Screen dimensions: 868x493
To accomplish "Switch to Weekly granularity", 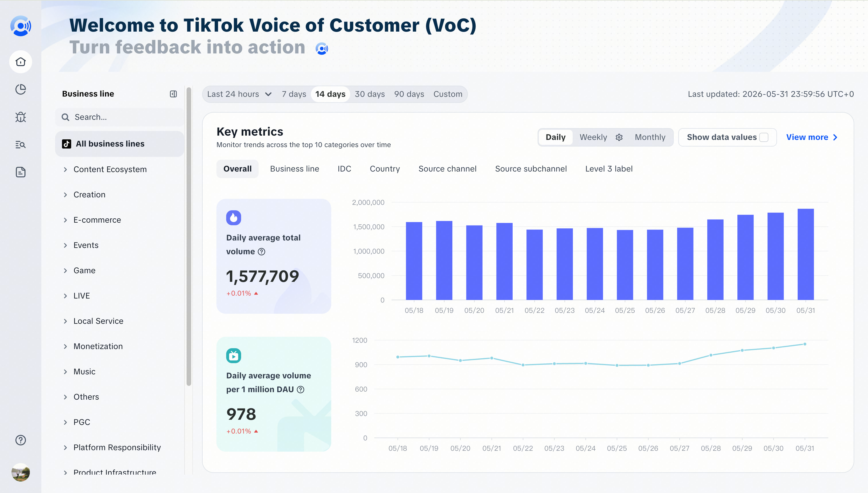I will 593,137.
